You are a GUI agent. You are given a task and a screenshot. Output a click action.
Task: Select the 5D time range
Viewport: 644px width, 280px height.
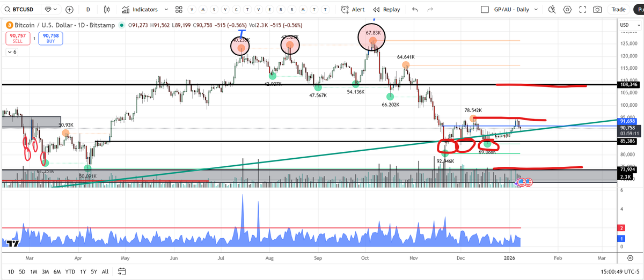[x=22, y=271]
